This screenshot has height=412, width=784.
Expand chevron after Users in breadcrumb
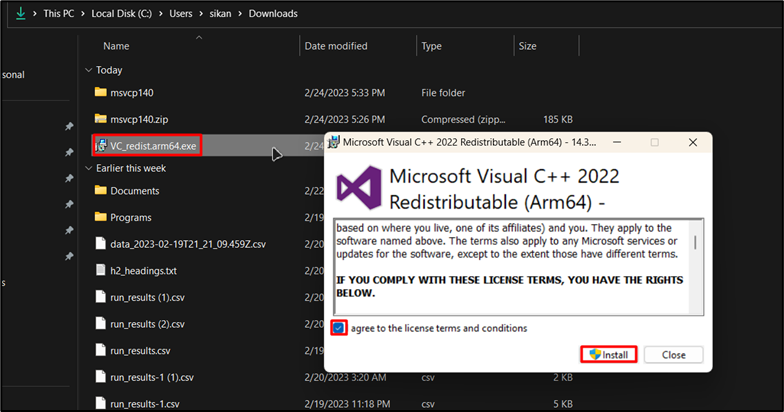pyautogui.click(x=200, y=14)
